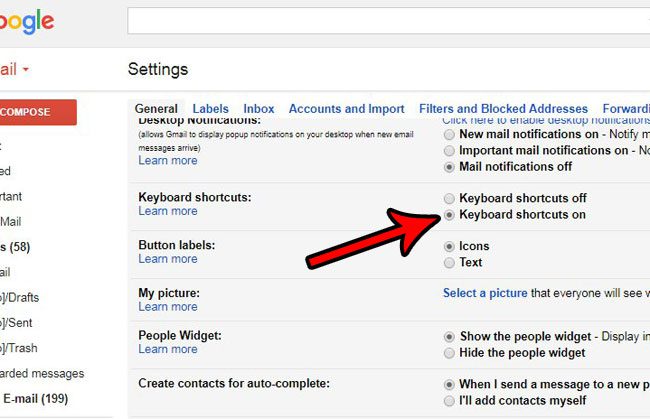Choose Icons for button labels
Screen dimensions: 650x419
[x=450, y=246]
